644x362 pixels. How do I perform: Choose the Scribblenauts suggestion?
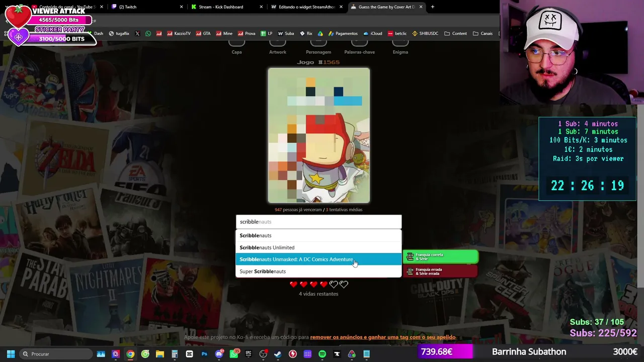point(318,235)
